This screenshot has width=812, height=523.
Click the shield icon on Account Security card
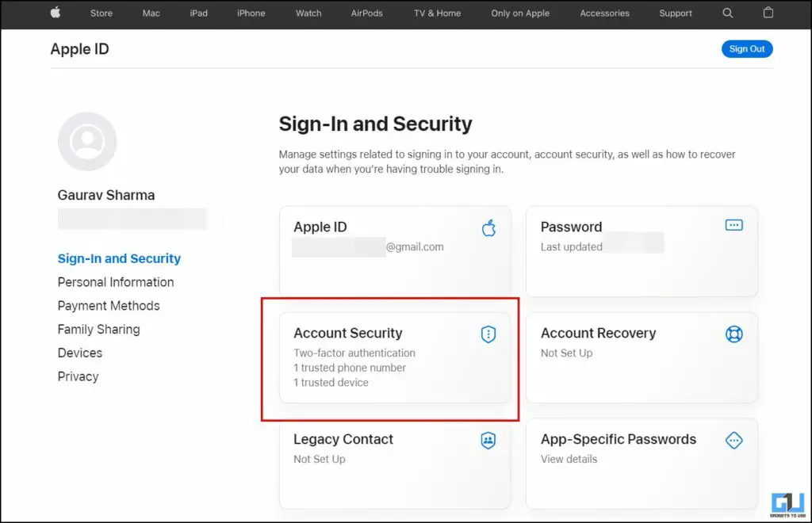click(488, 334)
